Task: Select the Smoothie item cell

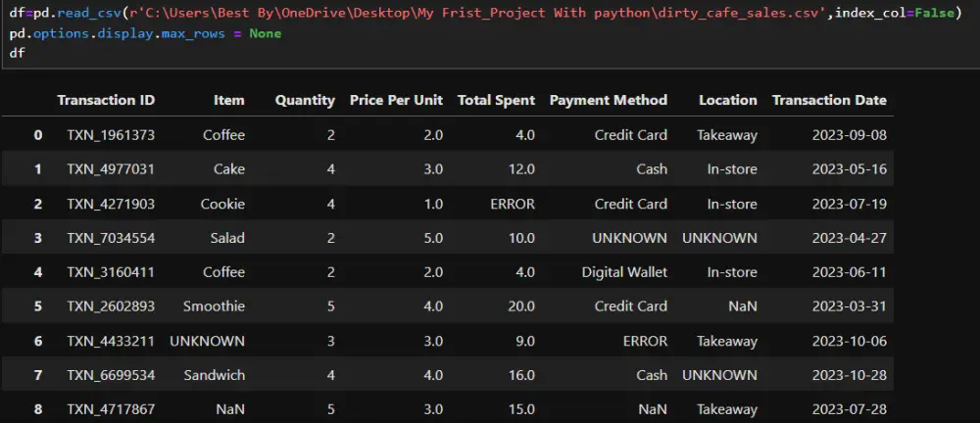Action: tap(214, 306)
